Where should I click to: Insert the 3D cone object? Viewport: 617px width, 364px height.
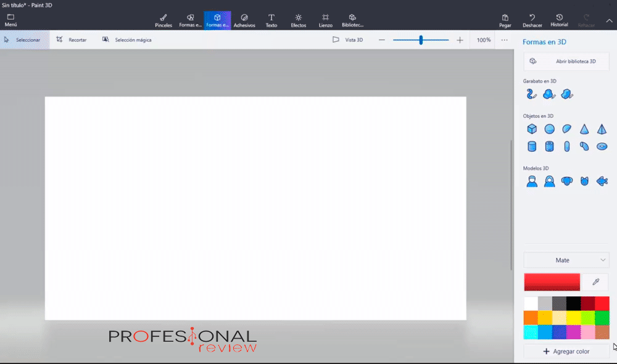pos(584,129)
